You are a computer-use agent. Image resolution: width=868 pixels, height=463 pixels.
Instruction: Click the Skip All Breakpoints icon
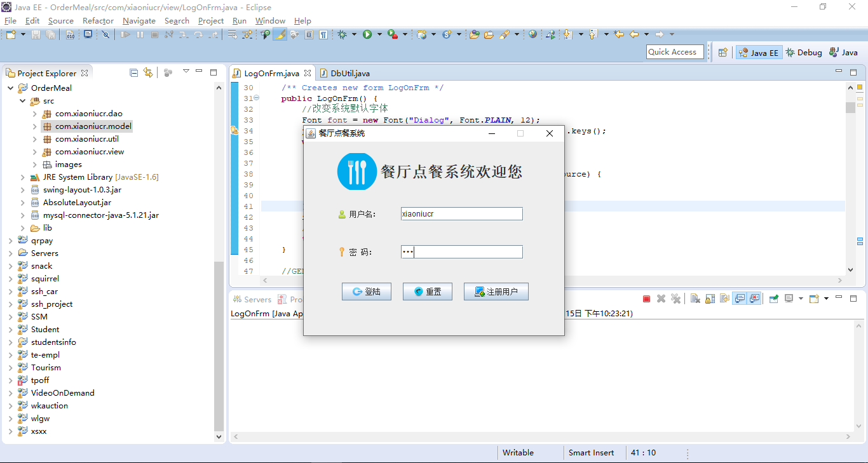(x=105, y=34)
